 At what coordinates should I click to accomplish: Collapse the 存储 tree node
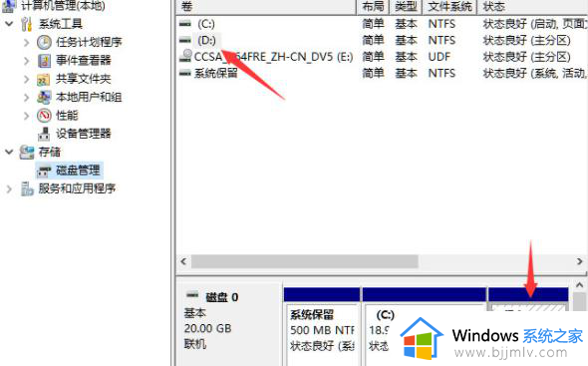(x=9, y=152)
